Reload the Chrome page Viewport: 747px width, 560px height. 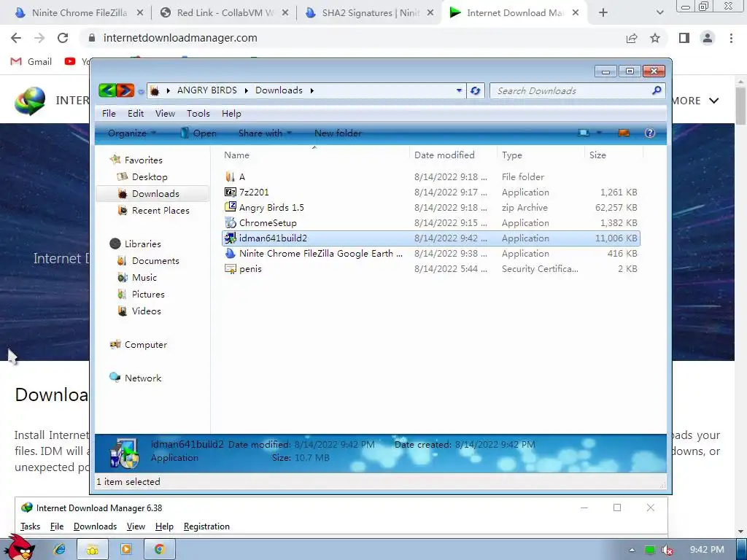point(63,38)
